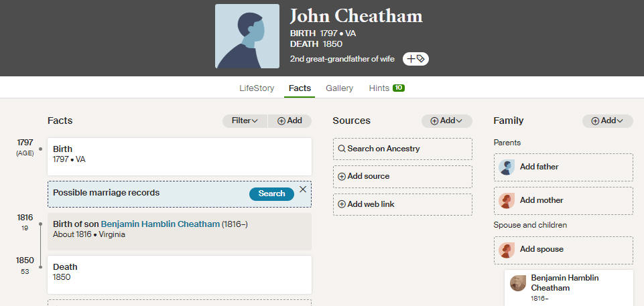Open the Hints tab with 10 badge
Viewport: 644px width, 306px height.
(x=387, y=88)
